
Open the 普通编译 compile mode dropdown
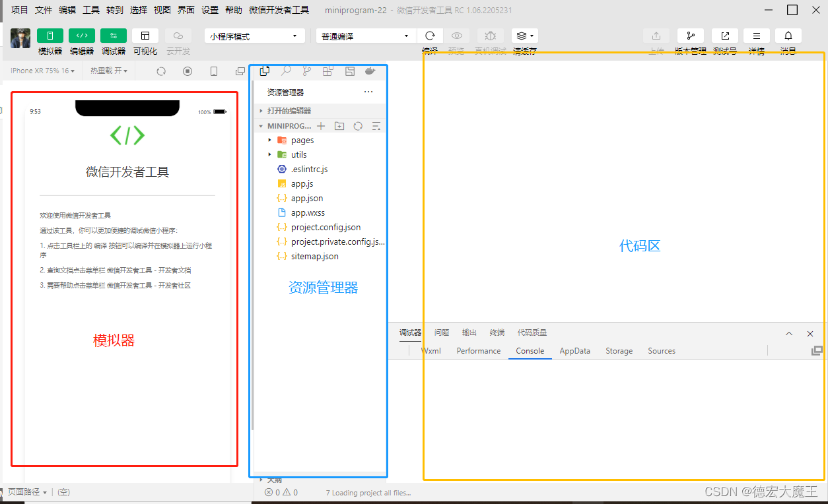(x=366, y=36)
